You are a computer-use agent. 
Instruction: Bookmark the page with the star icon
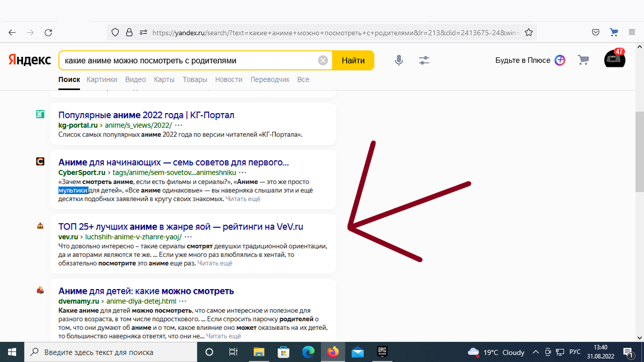[x=529, y=33]
